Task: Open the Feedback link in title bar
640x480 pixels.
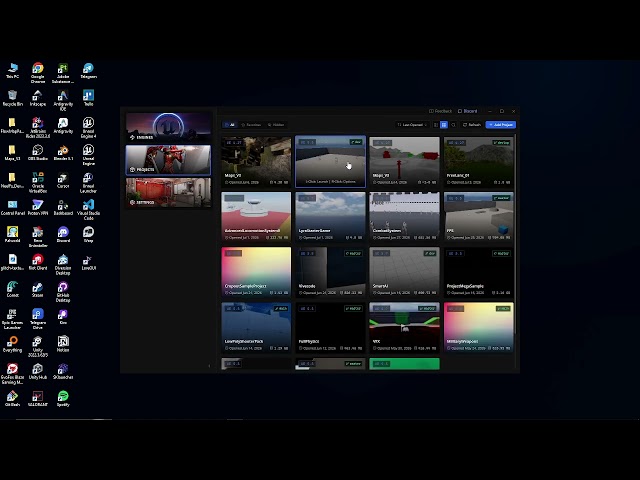Action: [440, 111]
